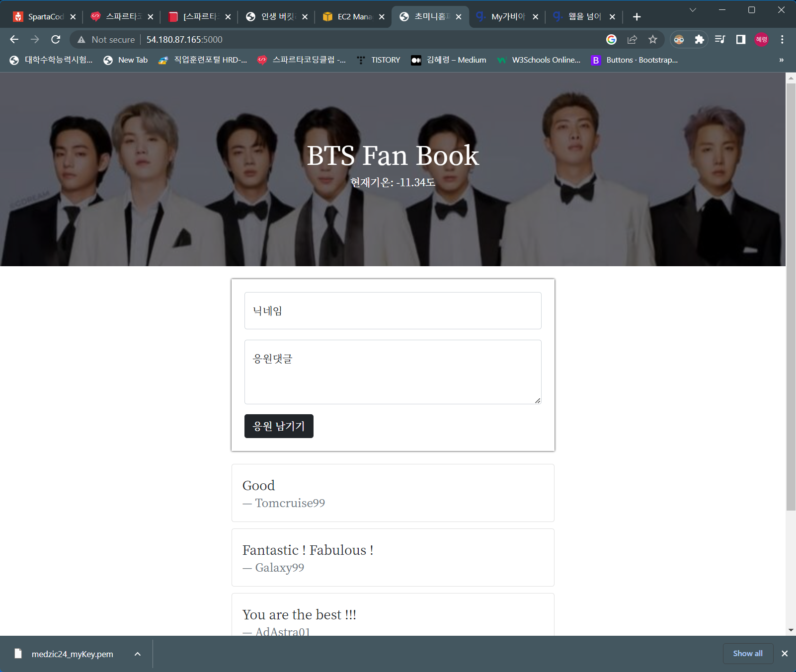Open the TISTORY bookmark
The image size is (796, 672).
pyautogui.click(x=378, y=60)
